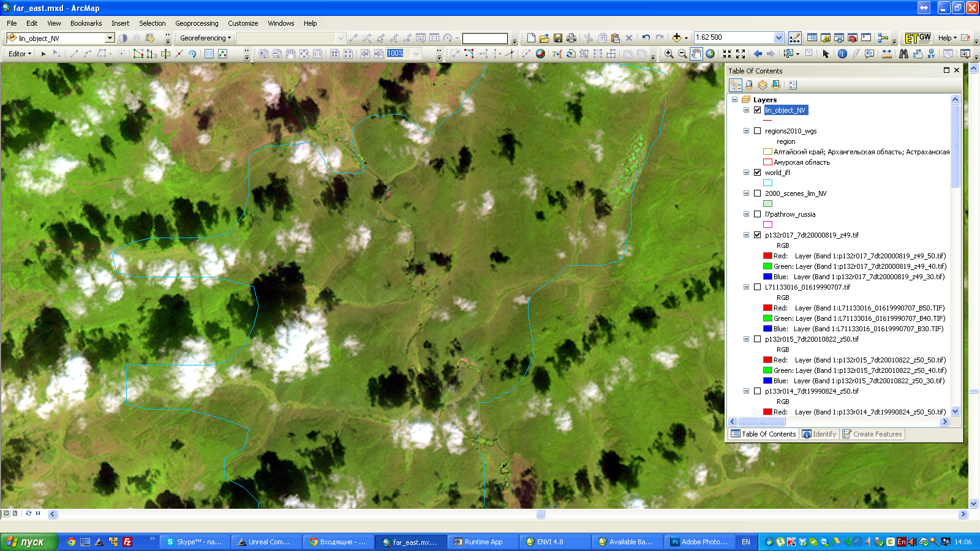The image size is (980, 551).
Task: Open the Editor menu button
Action: click(20, 54)
